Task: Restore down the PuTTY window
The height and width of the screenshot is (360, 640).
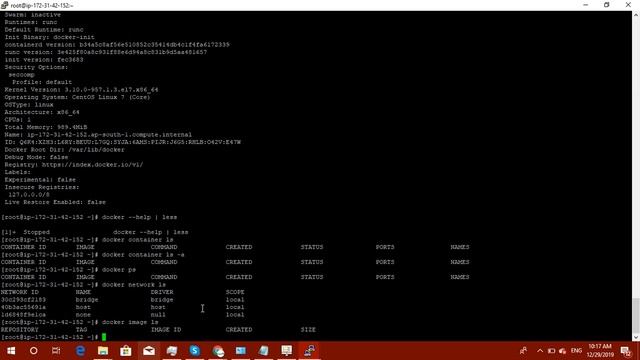Action: point(607,5)
